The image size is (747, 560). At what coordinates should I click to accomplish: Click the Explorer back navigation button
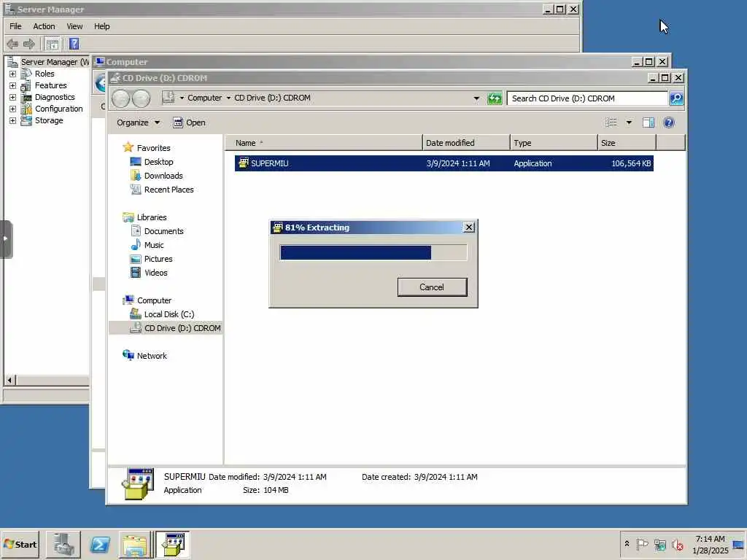(x=121, y=98)
